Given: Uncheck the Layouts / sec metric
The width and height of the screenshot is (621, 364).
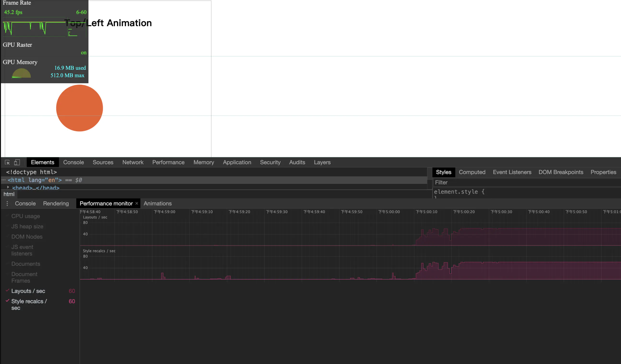Looking at the screenshot, I should coord(28,291).
